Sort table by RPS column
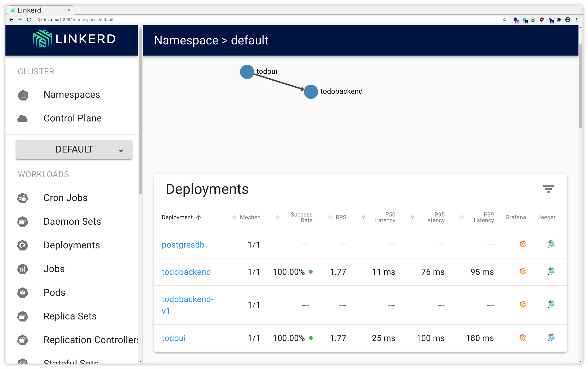 (340, 217)
